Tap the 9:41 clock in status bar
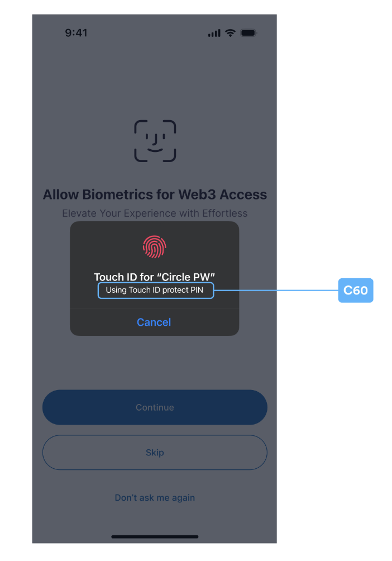This screenshot has height=561, width=392. click(76, 33)
